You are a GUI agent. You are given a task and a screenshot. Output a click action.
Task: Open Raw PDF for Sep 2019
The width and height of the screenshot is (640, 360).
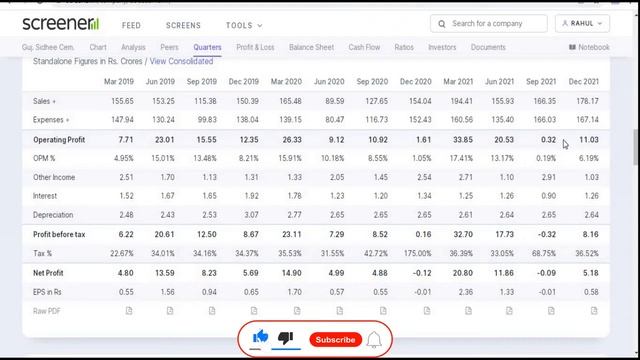(212, 311)
